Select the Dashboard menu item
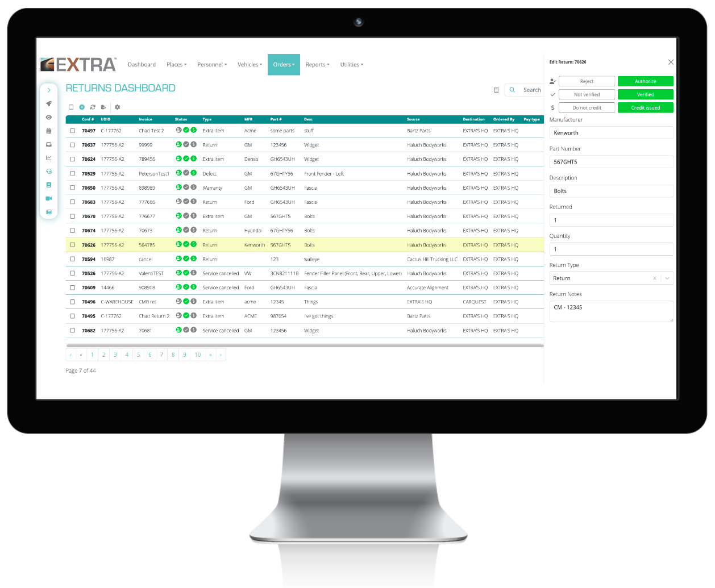Image resolution: width=715 pixels, height=588 pixels. 142,64
